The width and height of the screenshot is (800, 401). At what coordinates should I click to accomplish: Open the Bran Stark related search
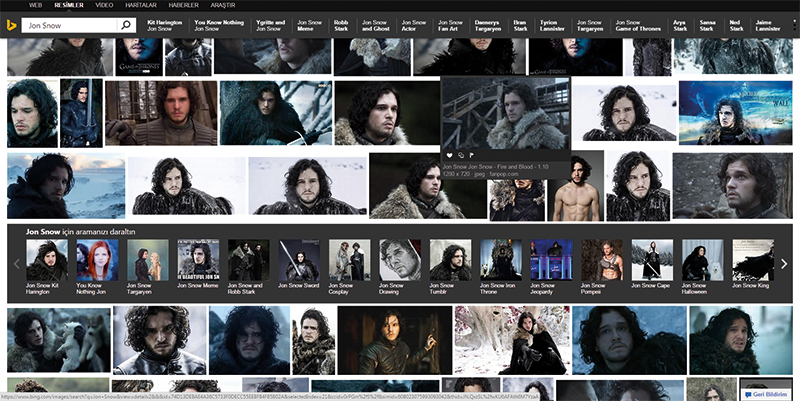point(520,26)
